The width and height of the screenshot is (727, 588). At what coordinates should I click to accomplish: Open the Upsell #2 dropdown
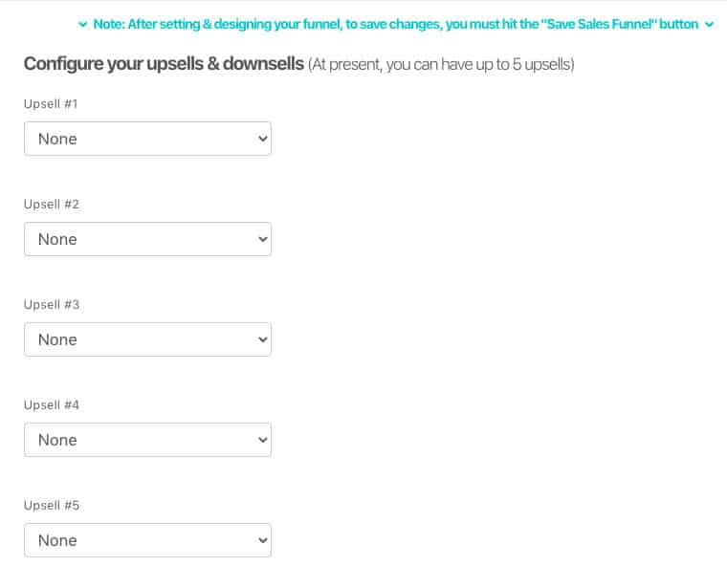[x=147, y=239]
